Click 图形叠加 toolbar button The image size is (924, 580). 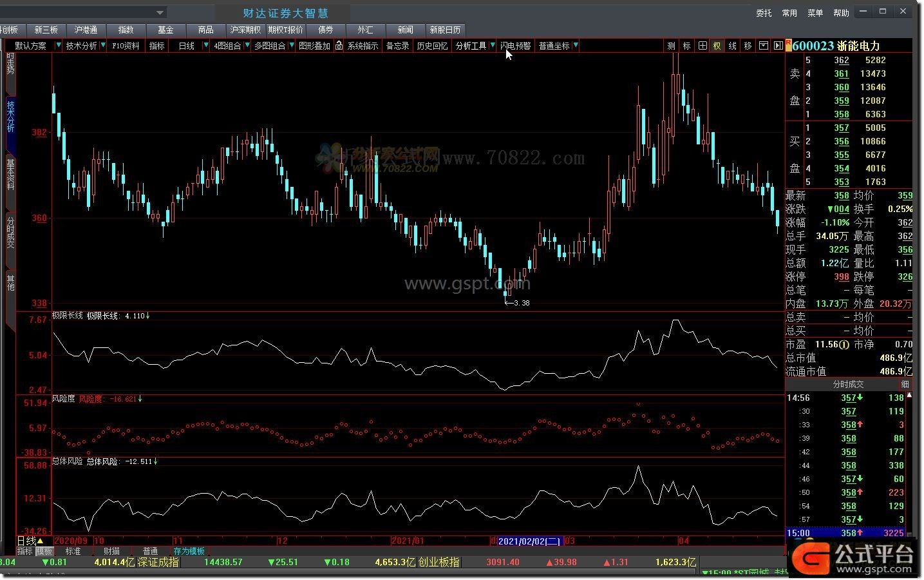click(x=314, y=46)
